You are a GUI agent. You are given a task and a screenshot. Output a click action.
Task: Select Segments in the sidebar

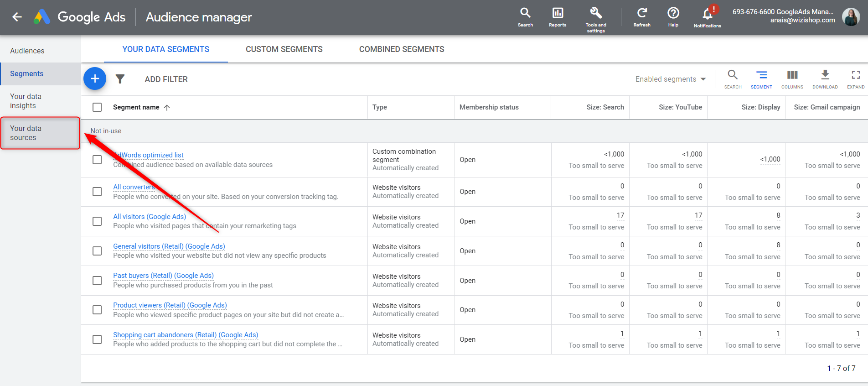click(40, 73)
